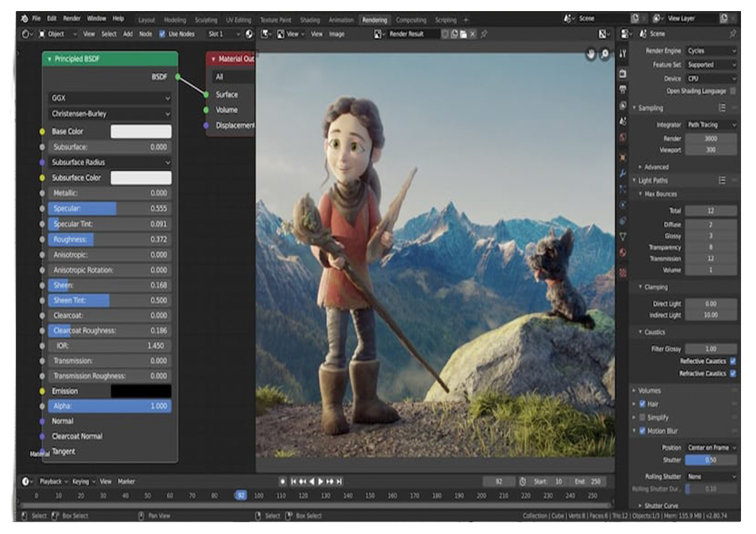This screenshot has width=756, height=534.
Task: Switch to the Shading workspace tab
Action: click(x=310, y=20)
